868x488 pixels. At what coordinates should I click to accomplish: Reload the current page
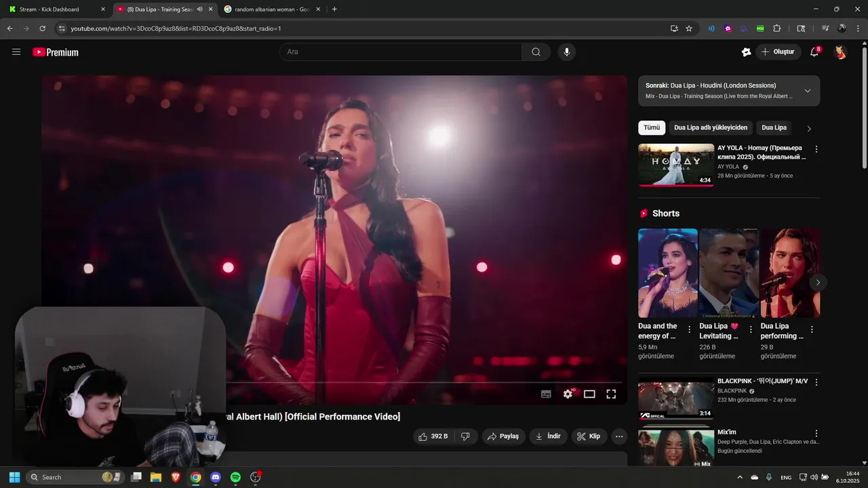[x=42, y=28]
